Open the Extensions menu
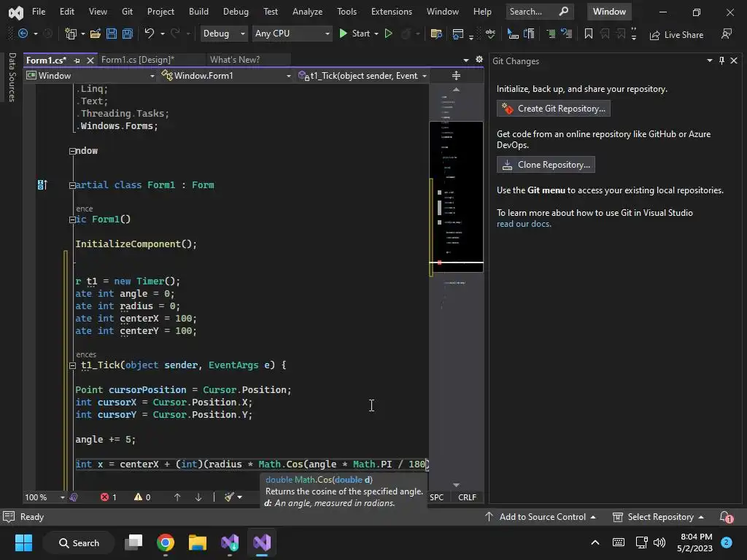The width and height of the screenshot is (747, 560). click(392, 12)
